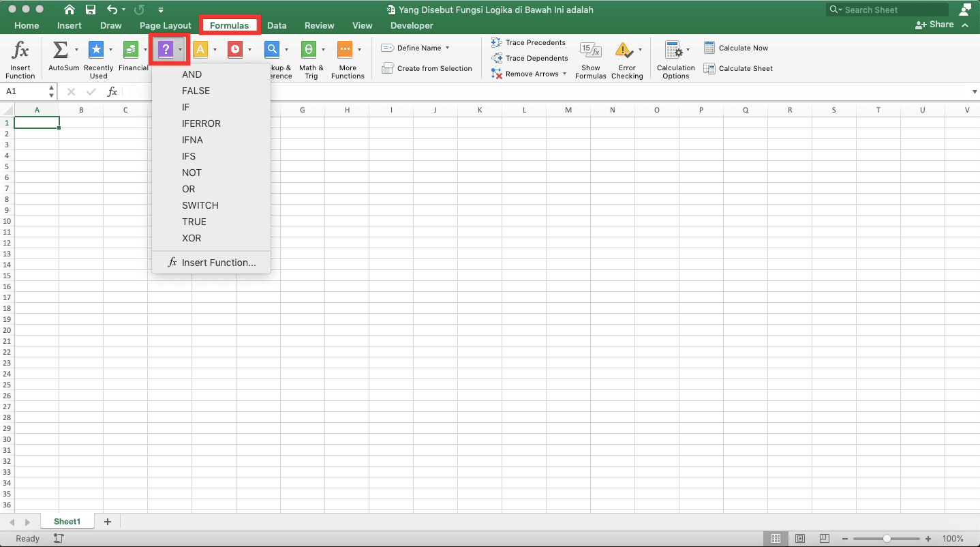980x547 pixels.
Task: Open the Name Box stepper arrows
Action: (52, 91)
